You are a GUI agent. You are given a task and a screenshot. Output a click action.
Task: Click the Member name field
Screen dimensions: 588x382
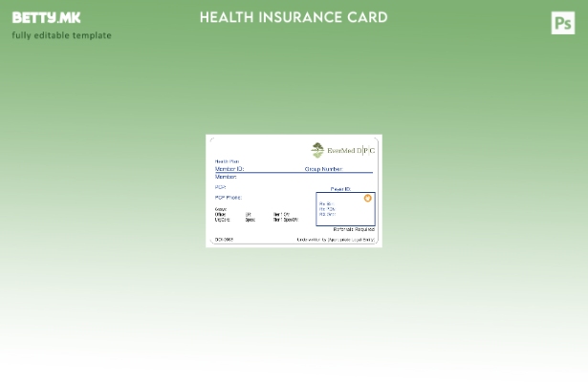(x=226, y=177)
